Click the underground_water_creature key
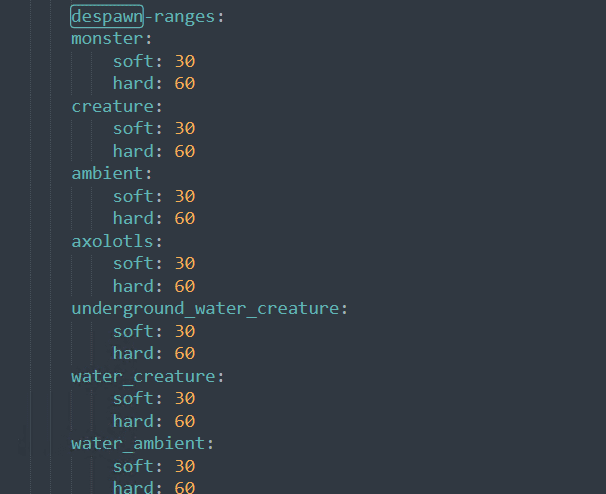This screenshot has width=606, height=494. [204, 308]
